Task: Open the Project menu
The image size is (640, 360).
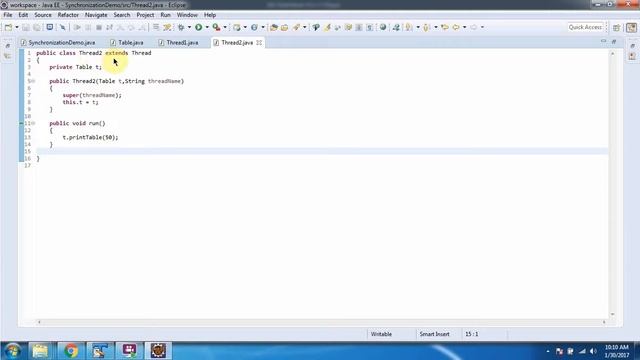Action: (x=145, y=15)
